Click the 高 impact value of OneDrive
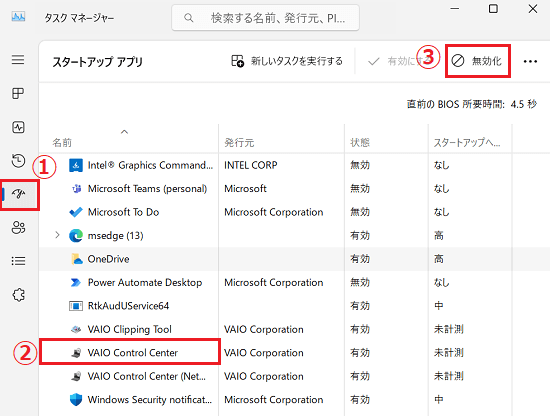The height and width of the screenshot is (416, 550). pyautogui.click(x=438, y=259)
